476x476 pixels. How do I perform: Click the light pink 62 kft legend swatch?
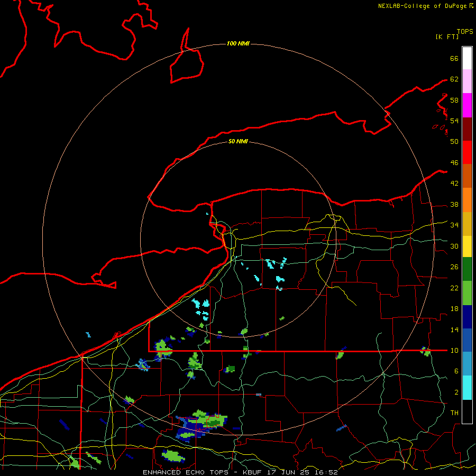pyautogui.click(x=467, y=81)
